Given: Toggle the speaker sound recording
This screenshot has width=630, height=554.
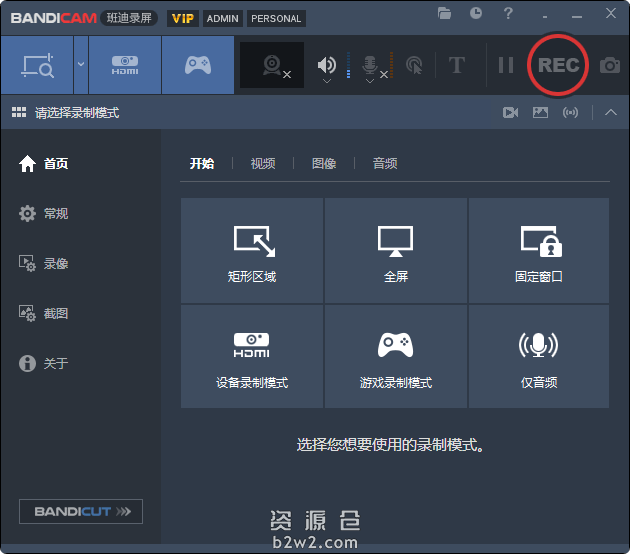Looking at the screenshot, I should [x=326, y=64].
